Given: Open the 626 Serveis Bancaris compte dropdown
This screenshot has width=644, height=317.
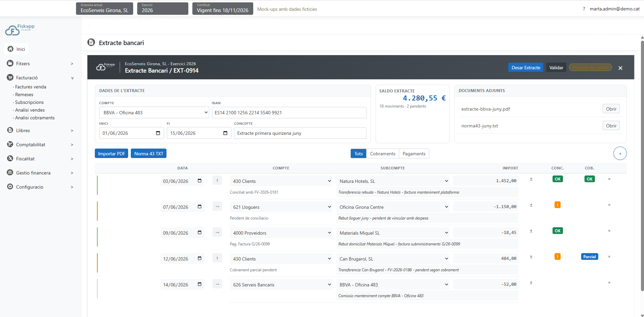Looking at the screenshot, I should (281, 285).
